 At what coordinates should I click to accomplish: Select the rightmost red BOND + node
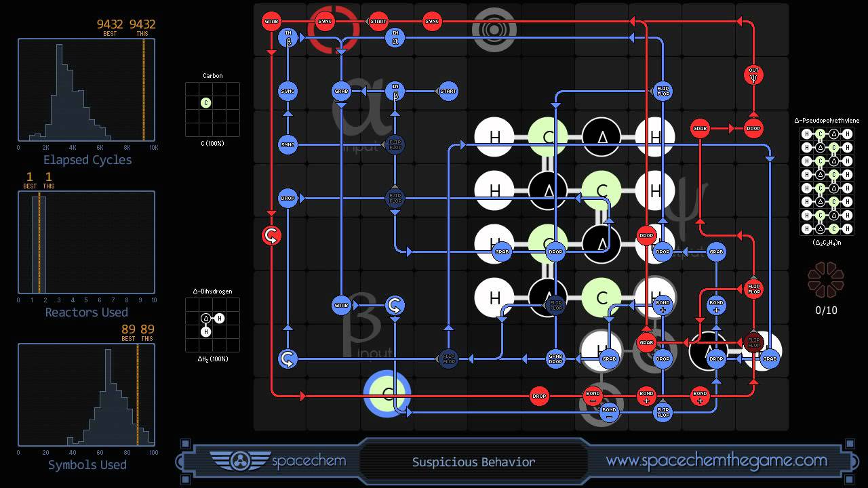700,396
